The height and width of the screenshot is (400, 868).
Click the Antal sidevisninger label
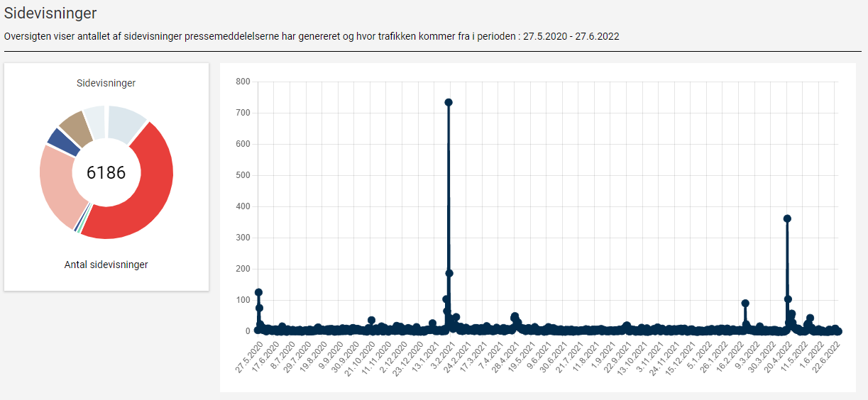click(106, 265)
